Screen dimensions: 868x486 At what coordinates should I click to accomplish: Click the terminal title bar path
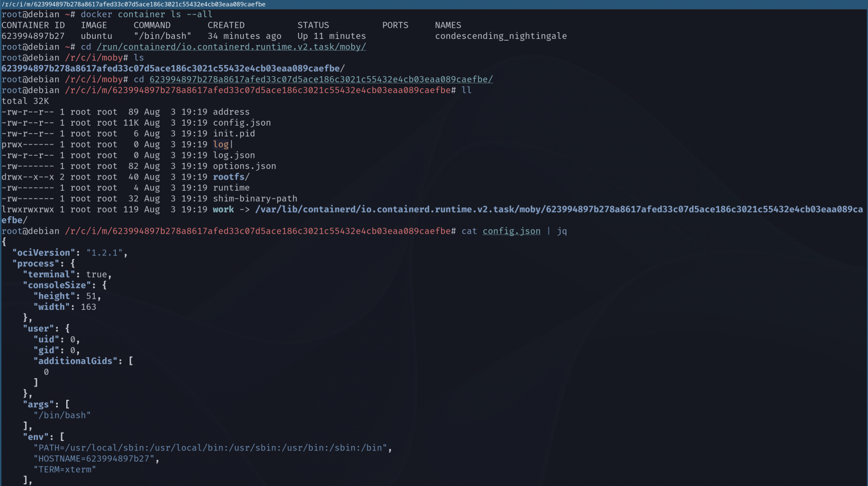click(134, 4)
